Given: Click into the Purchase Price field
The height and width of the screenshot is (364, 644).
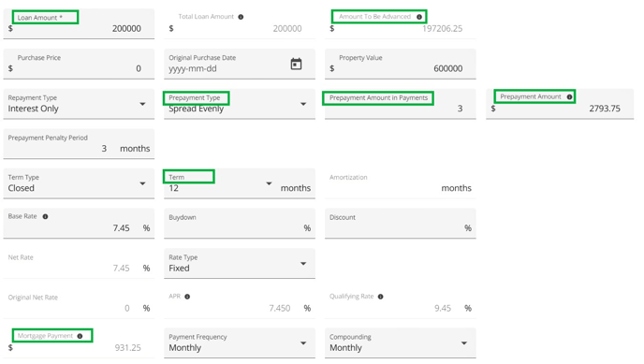Looking at the screenshot, I should pyautogui.click(x=79, y=64).
